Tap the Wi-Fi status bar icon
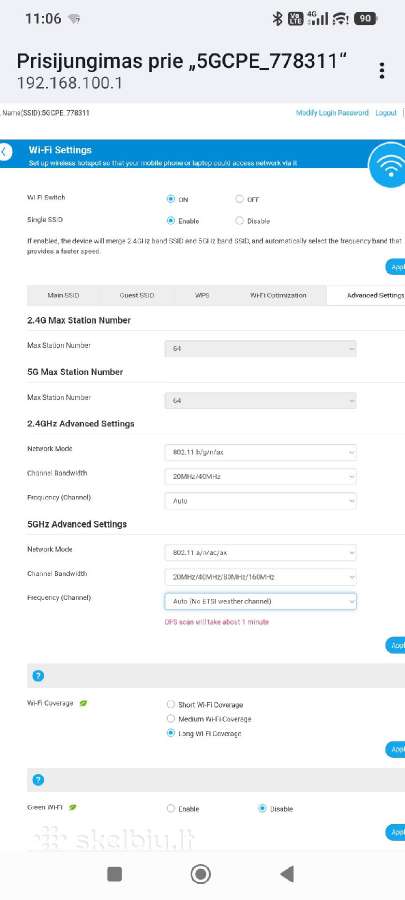Image resolution: width=405 pixels, height=900 pixels. point(341,19)
